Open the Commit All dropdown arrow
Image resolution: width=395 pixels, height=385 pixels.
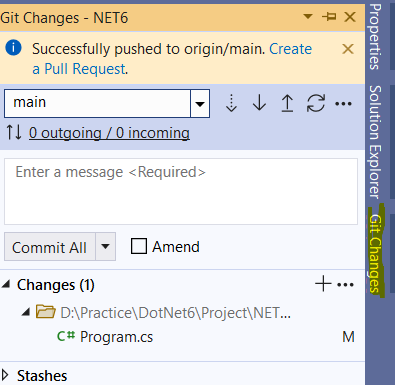[x=105, y=247]
